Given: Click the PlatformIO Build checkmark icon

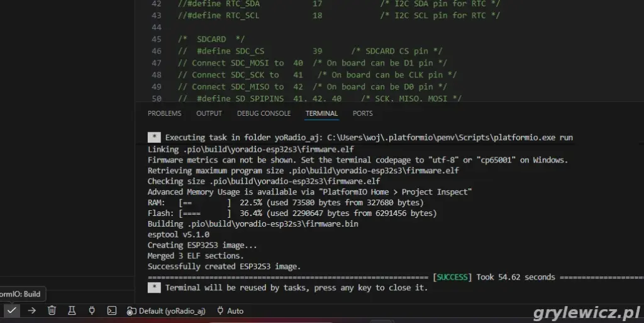Looking at the screenshot, I should tap(11, 310).
